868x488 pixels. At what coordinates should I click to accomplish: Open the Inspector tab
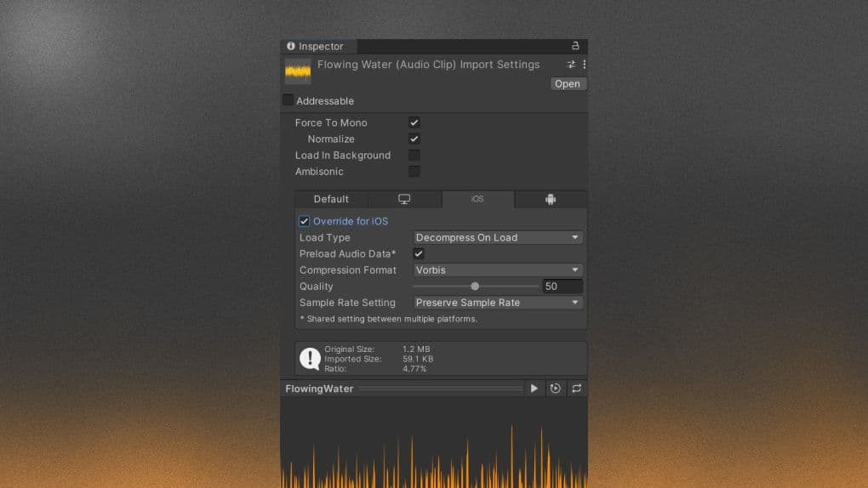[x=318, y=47]
